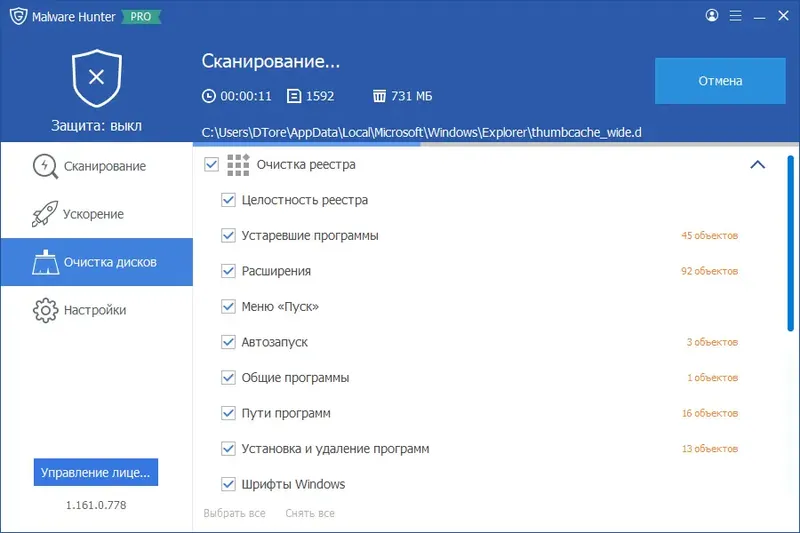This screenshot has height=533, width=800.
Task: Uncheck Установка и удаление программ
Action: pos(228,449)
